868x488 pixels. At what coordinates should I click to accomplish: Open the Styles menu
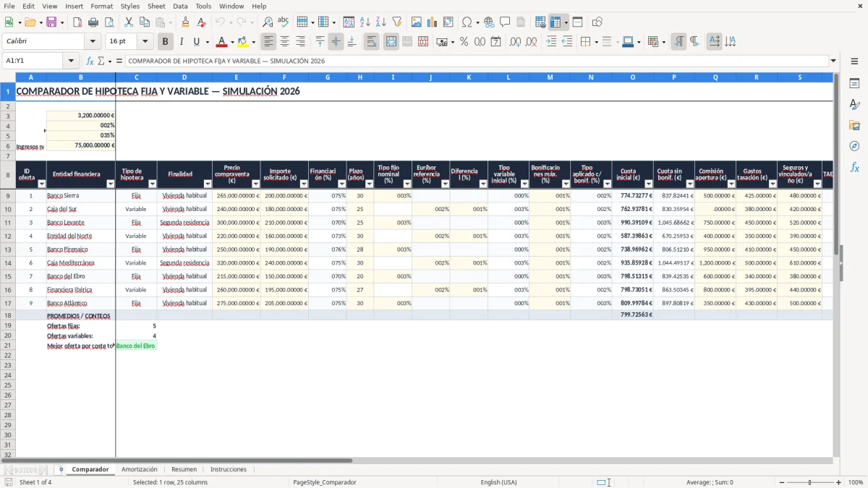[130, 6]
